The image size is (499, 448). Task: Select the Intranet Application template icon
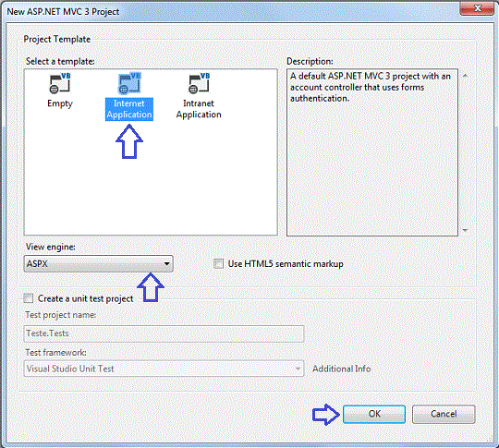(199, 83)
